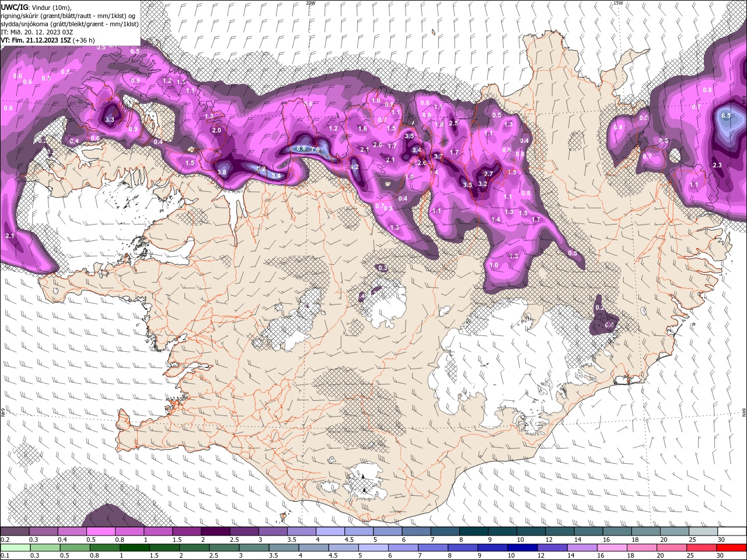Click the 0.1 label in rain legend
The image size is (747, 560).
coord(5,555)
